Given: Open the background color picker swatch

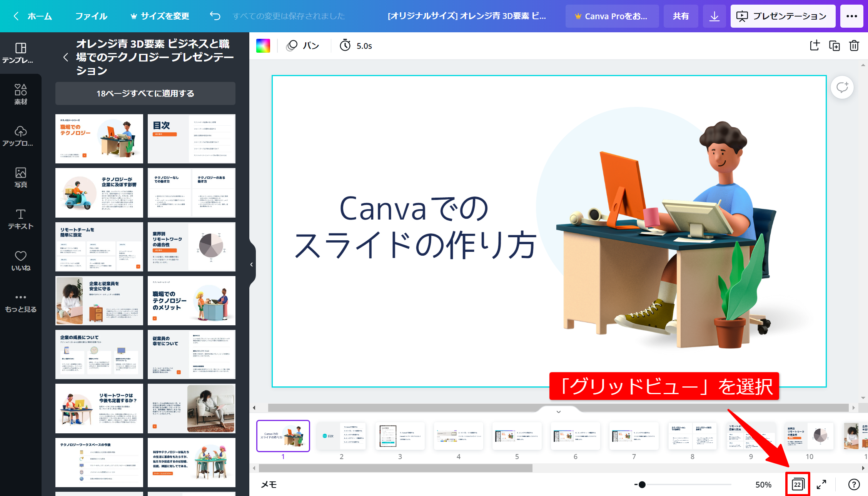Looking at the screenshot, I should click(263, 46).
